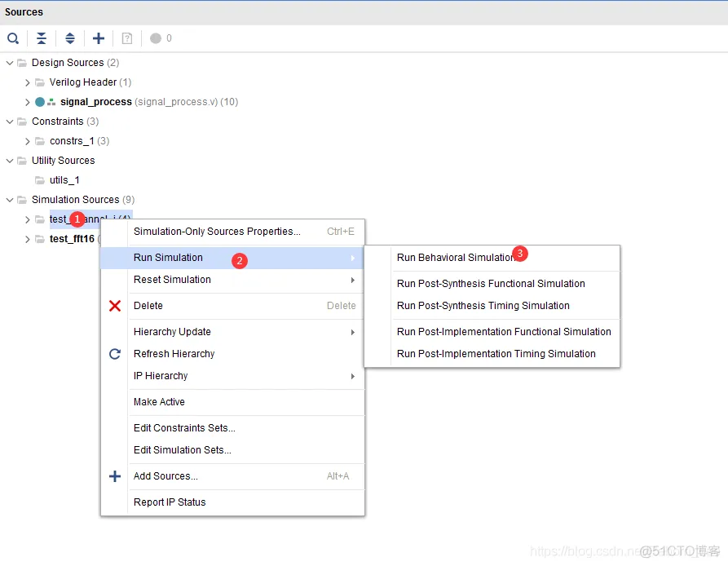Click the Verilog Header folder icon
Screen dimensions: 728x566
click(40, 82)
